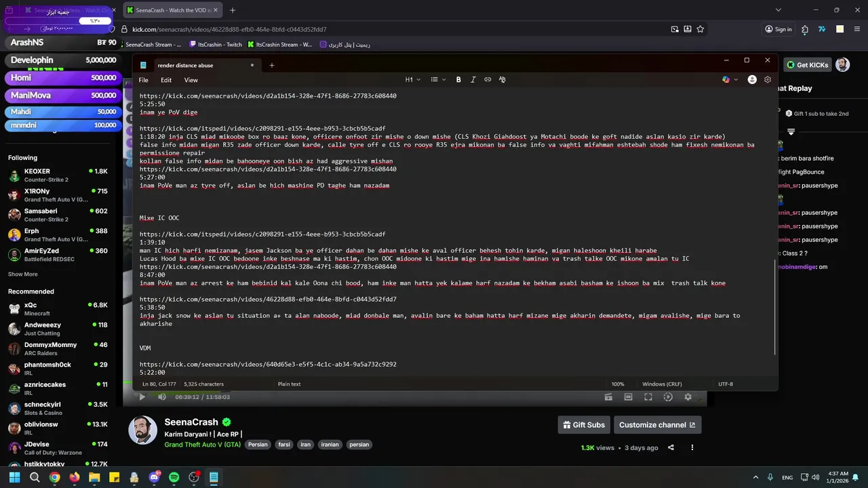This screenshot has width=868, height=488.
Task: Open Chat Replay options icon
Action: 791,131
